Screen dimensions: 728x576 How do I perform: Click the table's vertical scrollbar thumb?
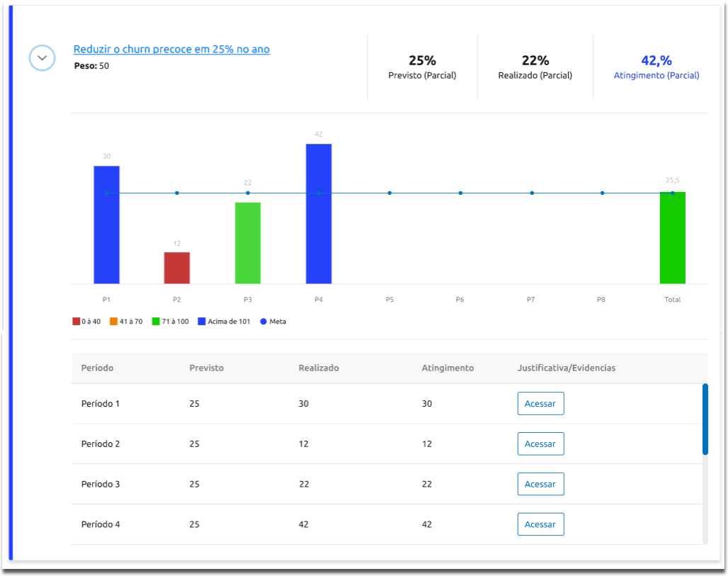pos(705,419)
